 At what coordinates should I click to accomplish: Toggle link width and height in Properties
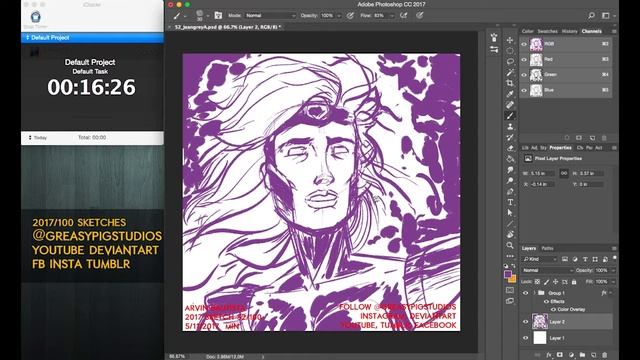point(564,173)
